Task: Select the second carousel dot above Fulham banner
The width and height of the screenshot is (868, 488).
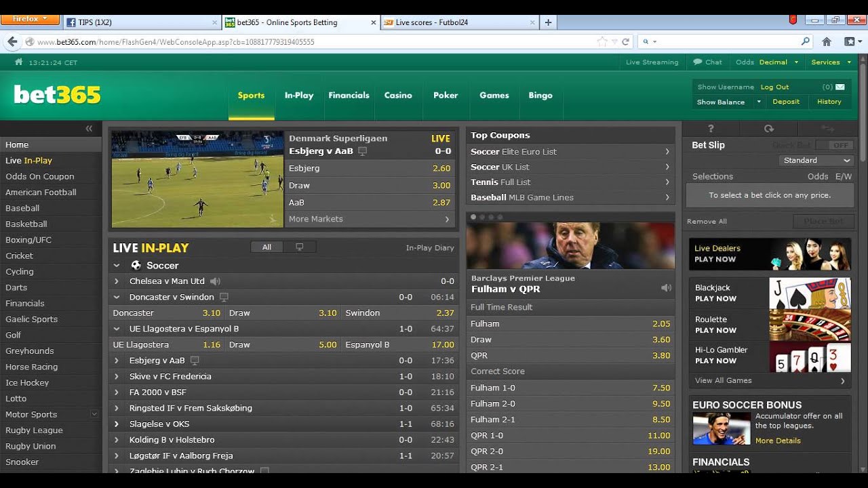Action: (482, 217)
